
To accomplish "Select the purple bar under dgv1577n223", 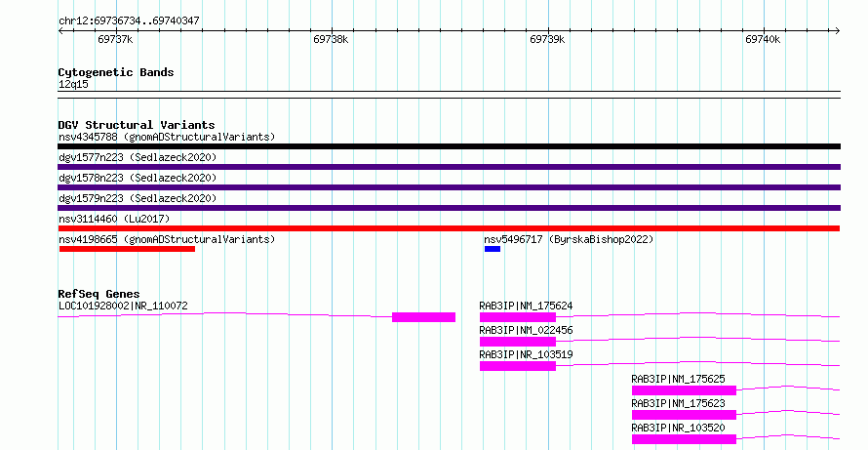I will click(449, 167).
